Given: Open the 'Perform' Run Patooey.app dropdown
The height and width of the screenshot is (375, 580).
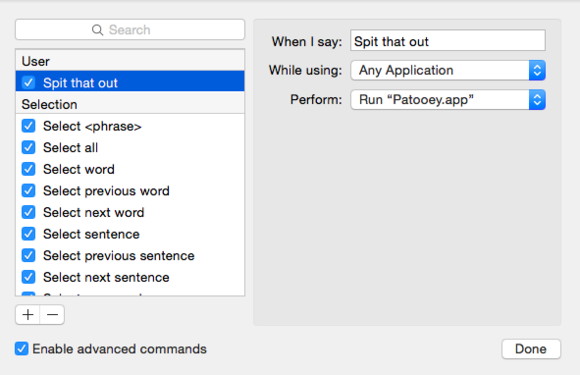Looking at the screenshot, I should coord(448,100).
